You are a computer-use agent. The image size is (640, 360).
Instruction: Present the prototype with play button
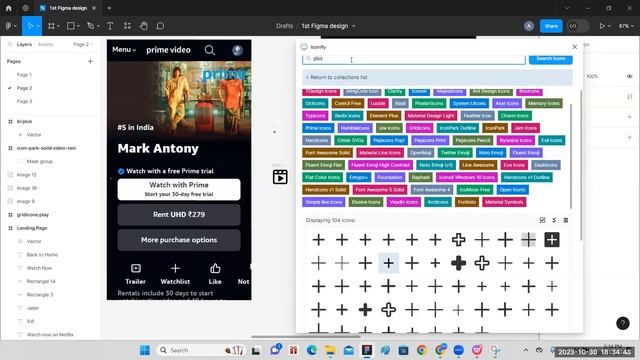[x=602, y=26]
